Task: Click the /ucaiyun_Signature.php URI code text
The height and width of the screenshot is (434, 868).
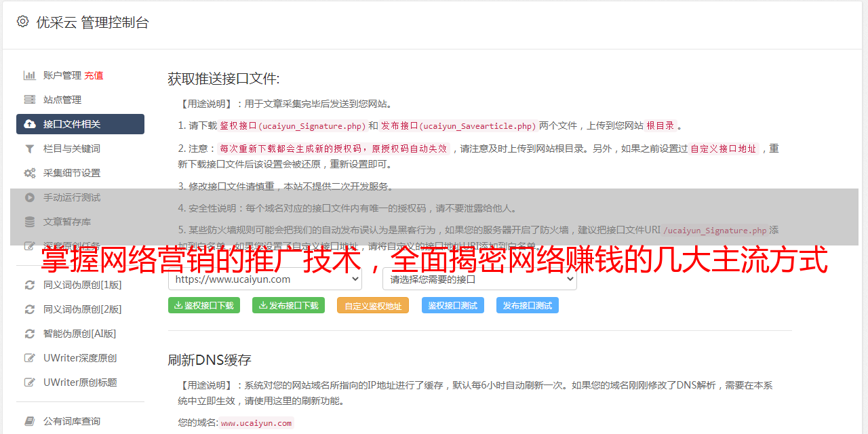Action: 715,230
